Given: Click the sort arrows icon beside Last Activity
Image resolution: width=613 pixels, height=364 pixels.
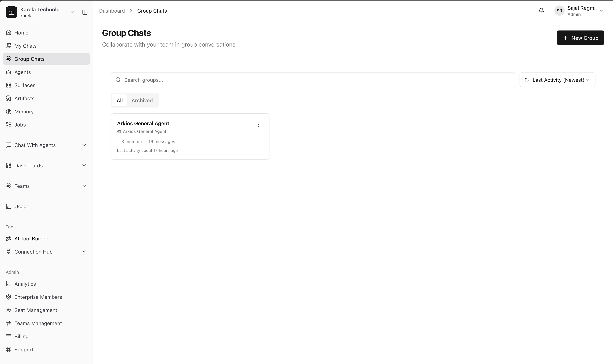Looking at the screenshot, I should 527,80.
